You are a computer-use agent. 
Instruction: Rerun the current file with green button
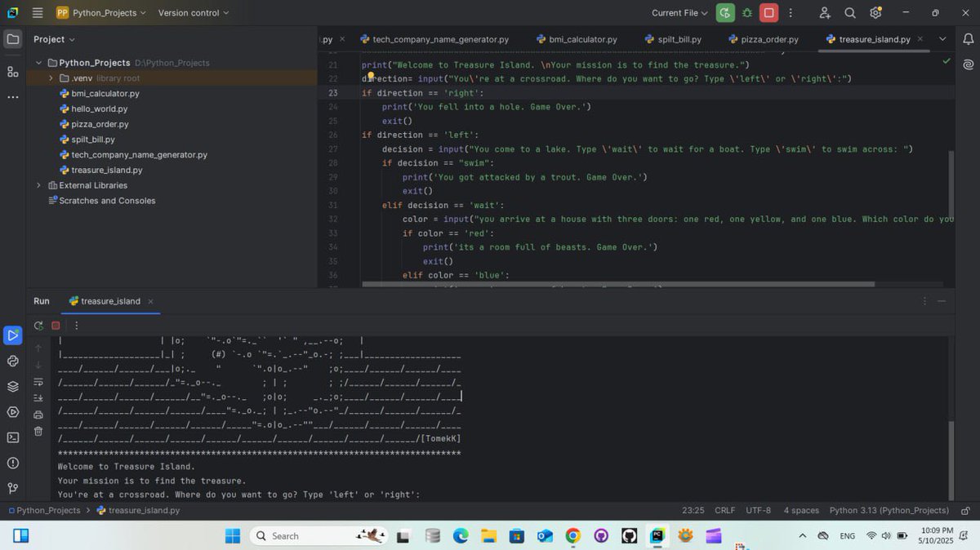coord(725,13)
